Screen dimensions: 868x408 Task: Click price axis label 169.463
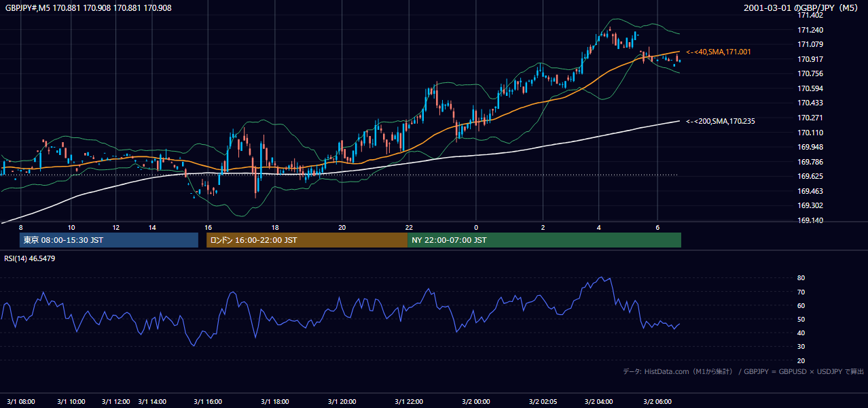point(810,191)
